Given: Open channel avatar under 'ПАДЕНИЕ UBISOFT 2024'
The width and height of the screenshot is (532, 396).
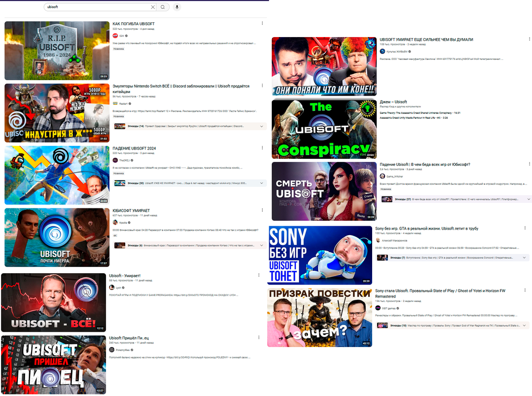Looking at the screenshot, I should [115, 160].
